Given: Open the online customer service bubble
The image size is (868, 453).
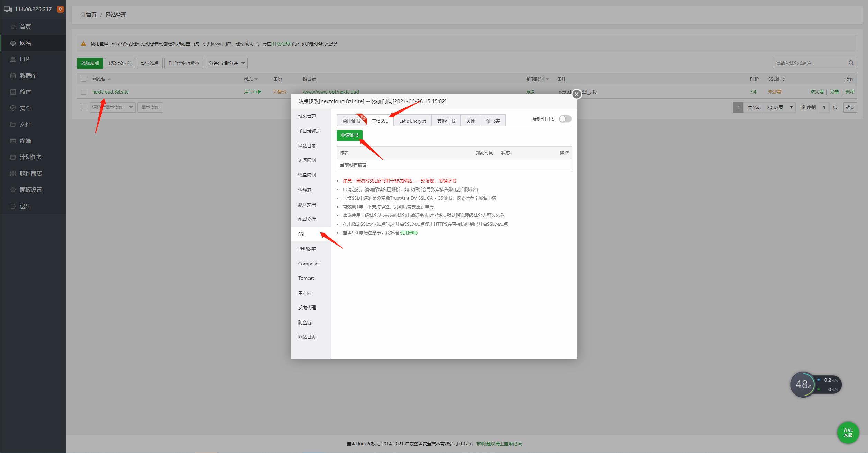Looking at the screenshot, I should (x=848, y=433).
